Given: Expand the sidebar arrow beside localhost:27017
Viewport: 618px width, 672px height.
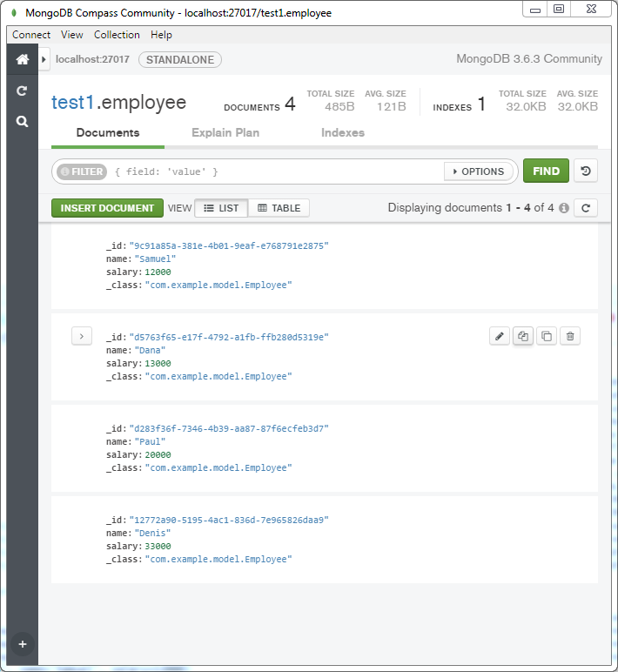Looking at the screenshot, I should 44,59.
